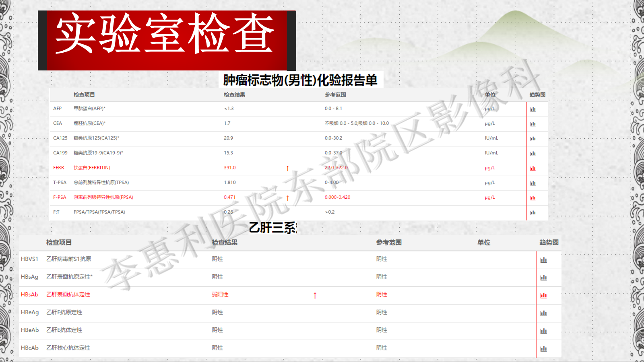Click CEA smoking reference range text
Image resolution: width=644 pixels, height=362 pixels.
pos(357,123)
